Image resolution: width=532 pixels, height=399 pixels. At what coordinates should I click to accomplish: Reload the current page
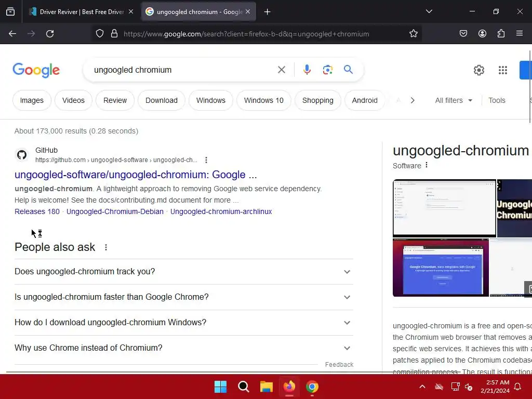click(50, 34)
